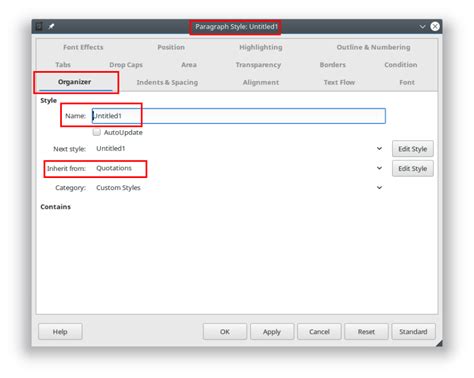Expand the Category dropdown

379,188
